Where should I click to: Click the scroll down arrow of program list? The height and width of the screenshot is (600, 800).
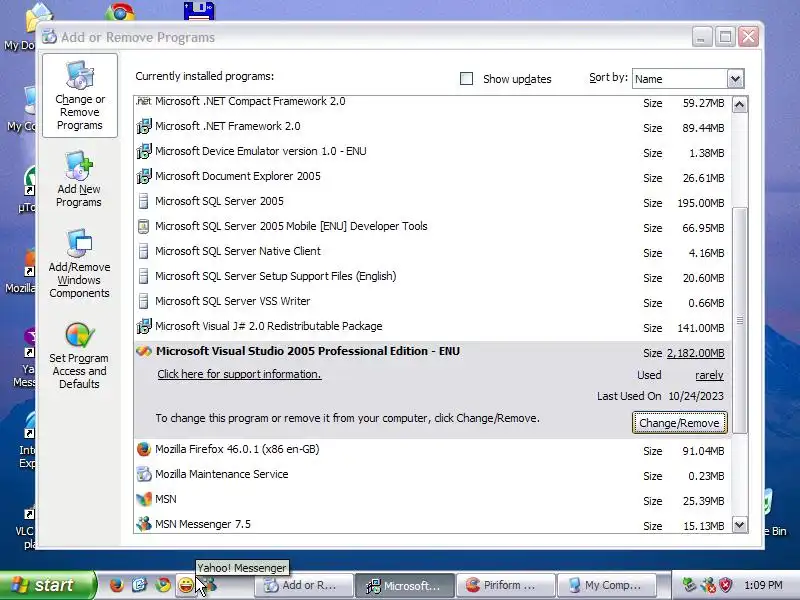point(739,524)
